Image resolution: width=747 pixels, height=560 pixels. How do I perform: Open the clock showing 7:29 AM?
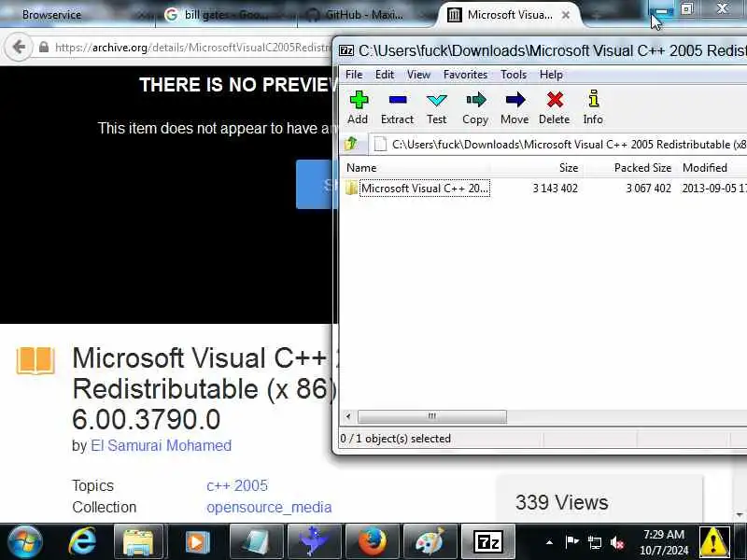[x=664, y=542]
